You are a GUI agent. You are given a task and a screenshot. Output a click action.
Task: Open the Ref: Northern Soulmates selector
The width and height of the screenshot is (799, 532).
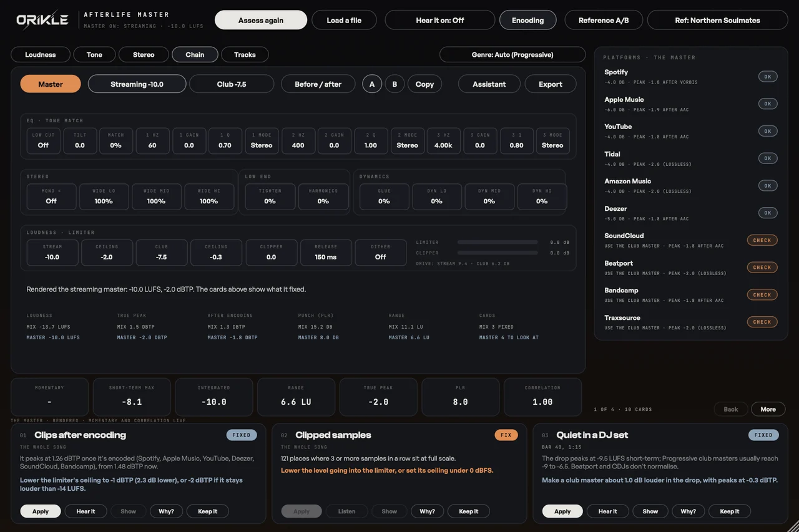718,20
